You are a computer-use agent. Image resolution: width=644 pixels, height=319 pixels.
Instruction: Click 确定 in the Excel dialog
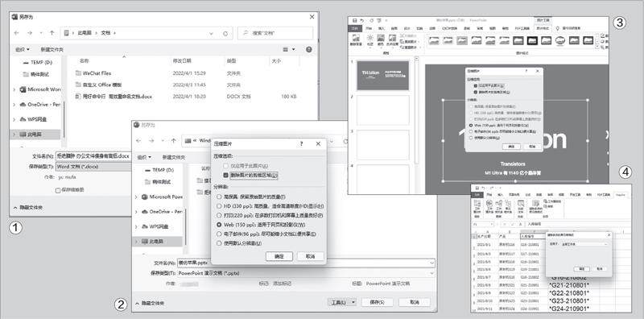pos(581,268)
